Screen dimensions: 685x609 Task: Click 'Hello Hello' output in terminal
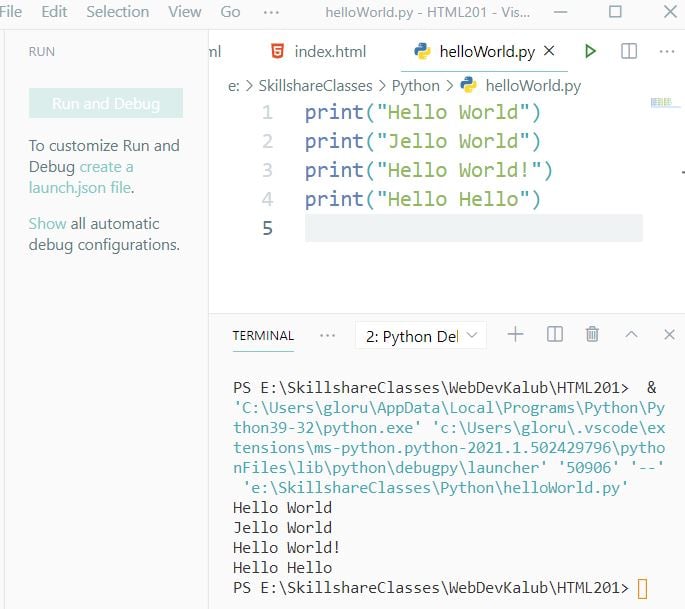click(282, 567)
